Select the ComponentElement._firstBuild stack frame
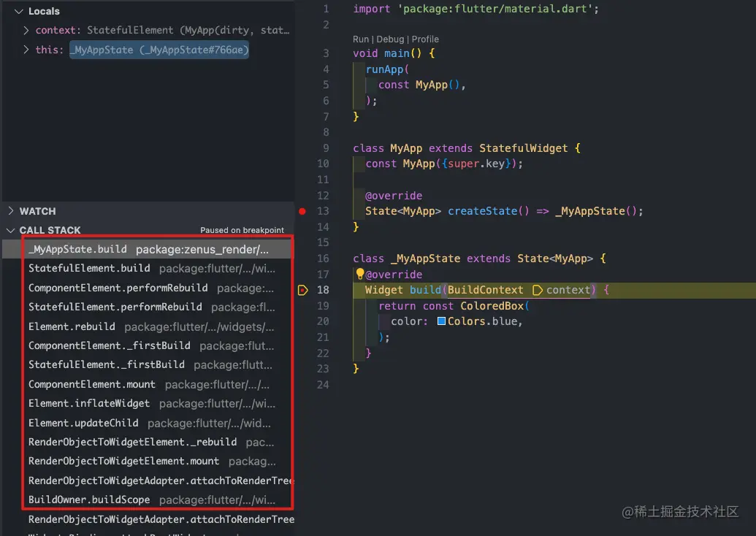The width and height of the screenshot is (756, 536). (x=148, y=345)
